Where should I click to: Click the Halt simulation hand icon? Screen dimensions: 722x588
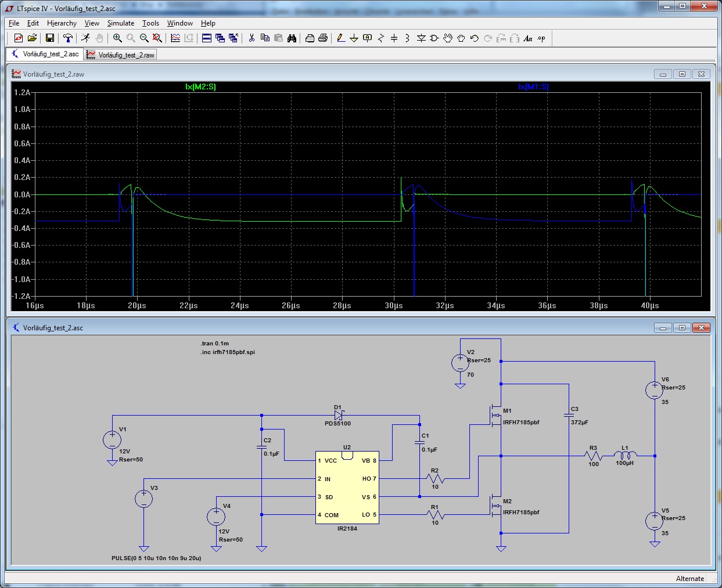pos(99,38)
